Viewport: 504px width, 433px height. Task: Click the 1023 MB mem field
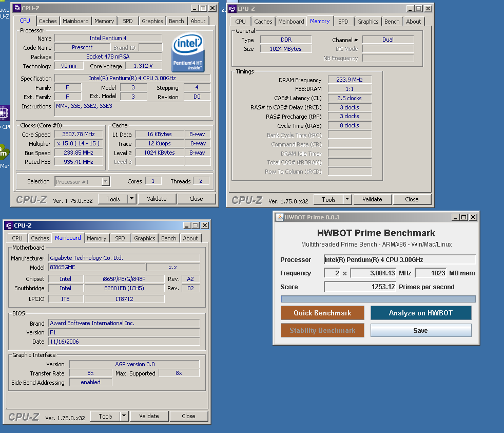point(431,273)
